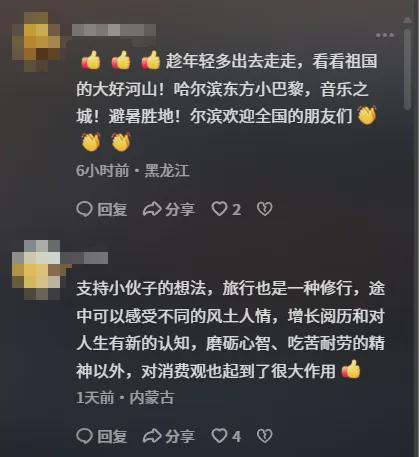Click the share arrow icon under the second comment
The height and width of the screenshot is (457, 419).
[x=152, y=436]
